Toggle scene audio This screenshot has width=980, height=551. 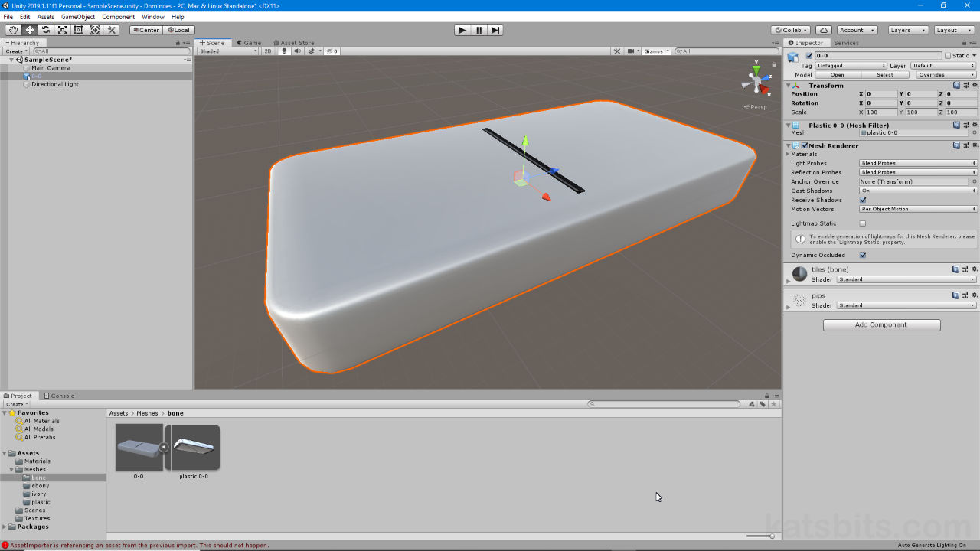pos(298,51)
